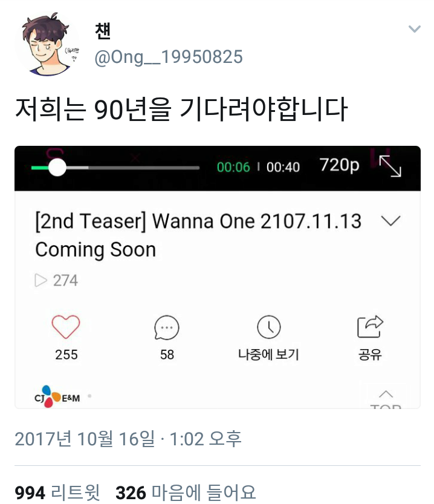View the 326 마음에 들어요 list
The width and height of the screenshot is (434, 504).
point(186,493)
